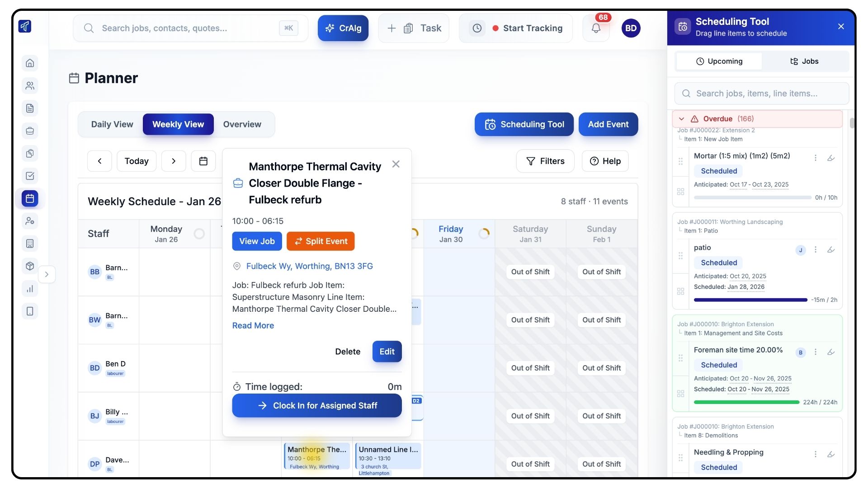Screen dimensions: 868x488
Task: Open Fulbeck Wy, Worthing address link
Action: (x=309, y=266)
